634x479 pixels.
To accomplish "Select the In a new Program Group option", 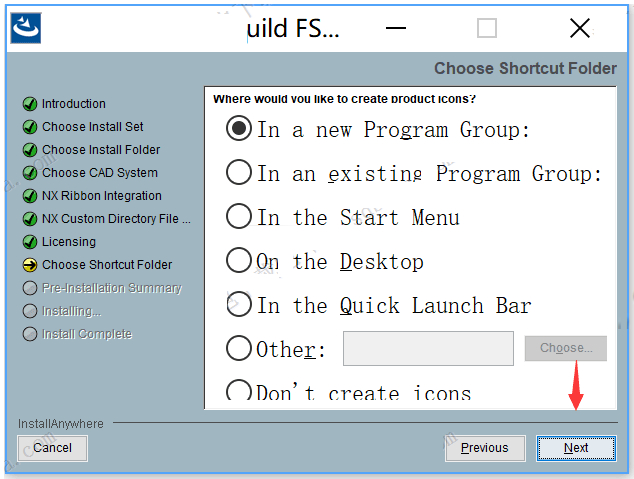I will [x=239, y=129].
